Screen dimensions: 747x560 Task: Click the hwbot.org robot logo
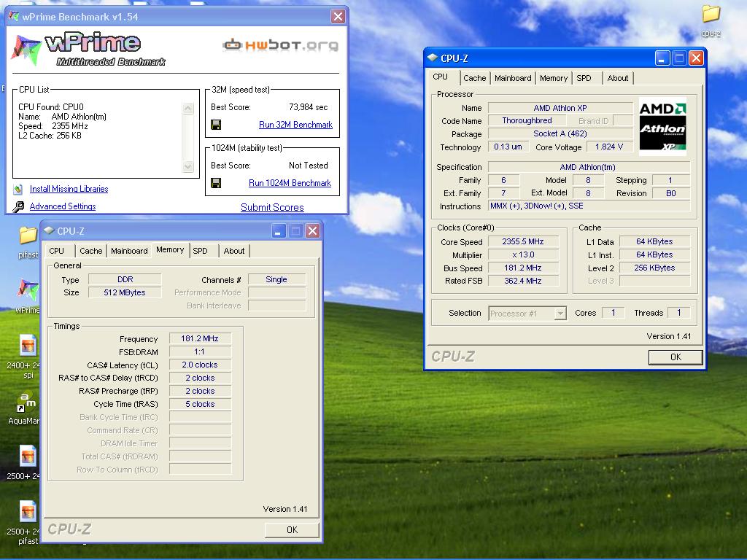point(281,45)
